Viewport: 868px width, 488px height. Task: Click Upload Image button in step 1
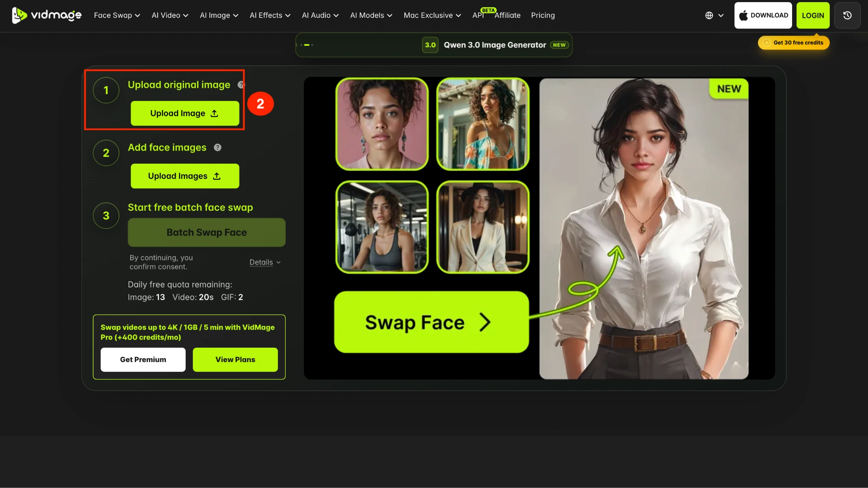185,113
